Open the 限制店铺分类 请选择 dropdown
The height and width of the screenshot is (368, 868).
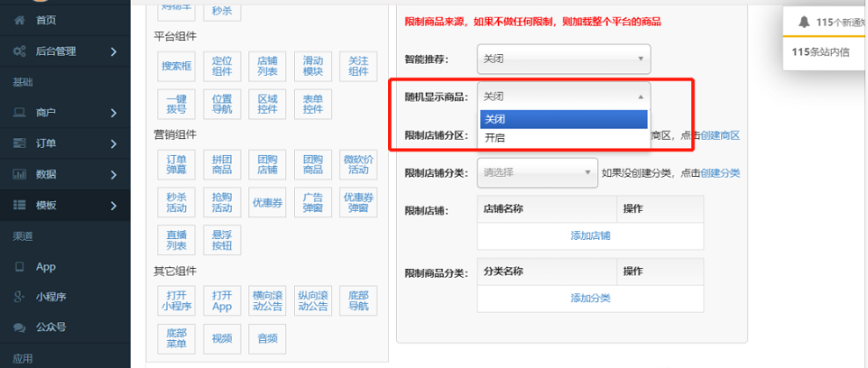[538, 172]
